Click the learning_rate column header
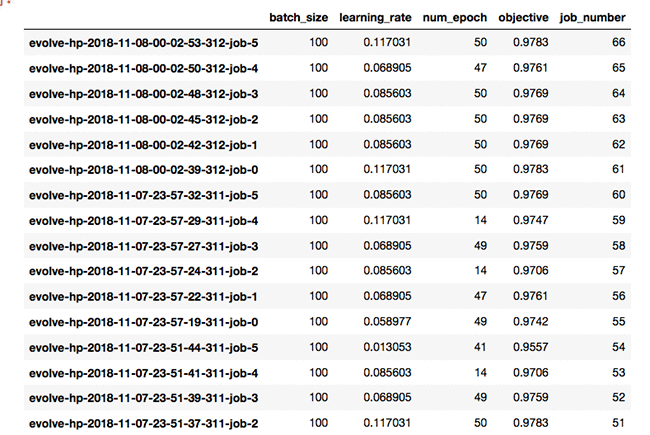Viewport: 650px width, 435px height. pos(375,17)
